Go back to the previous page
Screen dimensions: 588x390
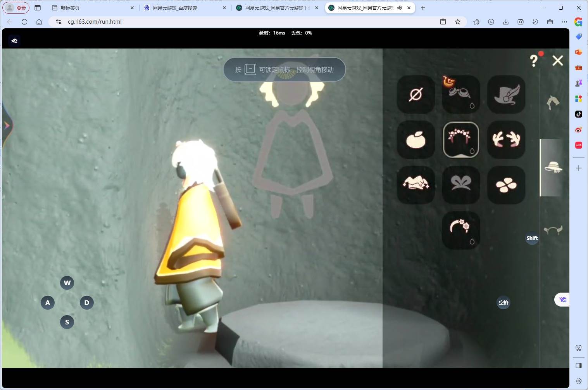click(10, 22)
